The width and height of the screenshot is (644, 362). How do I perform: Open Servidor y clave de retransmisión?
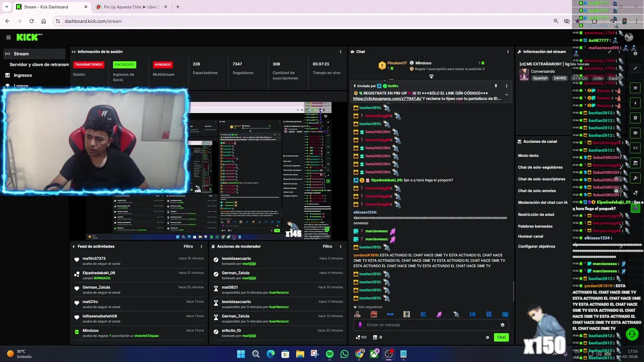(x=39, y=64)
